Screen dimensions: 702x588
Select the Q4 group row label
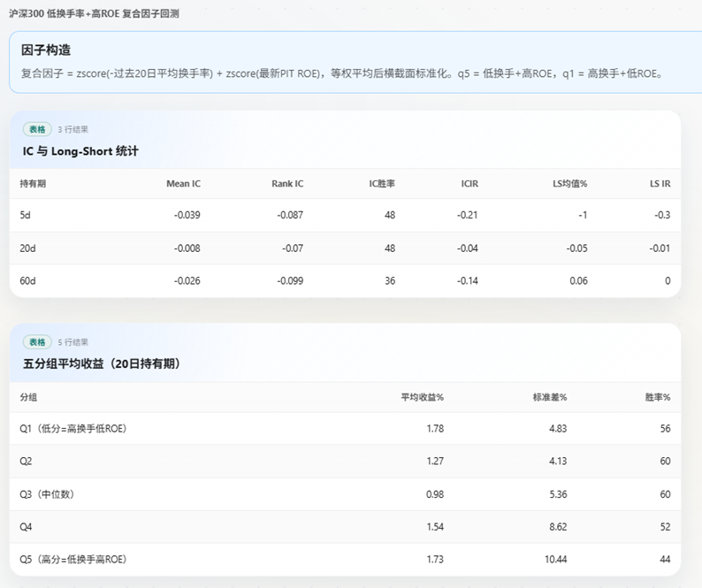pyautogui.click(x=26, y=527)
